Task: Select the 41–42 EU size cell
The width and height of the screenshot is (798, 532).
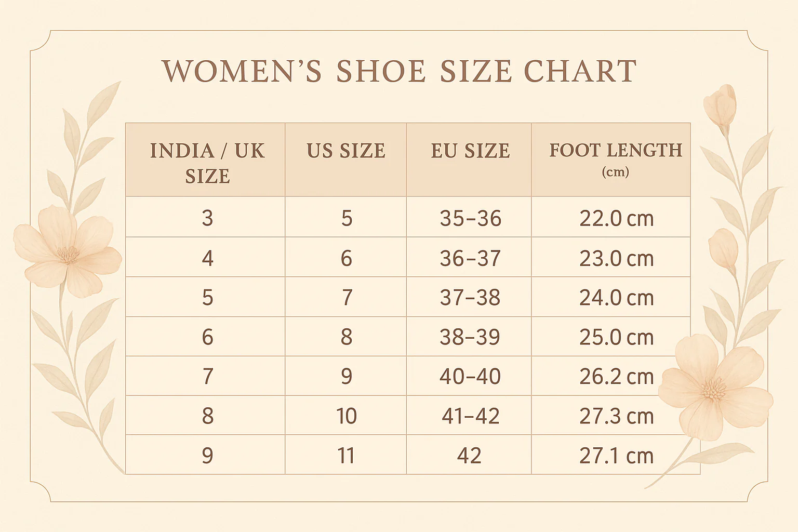Action: click(x=470, y=416)
